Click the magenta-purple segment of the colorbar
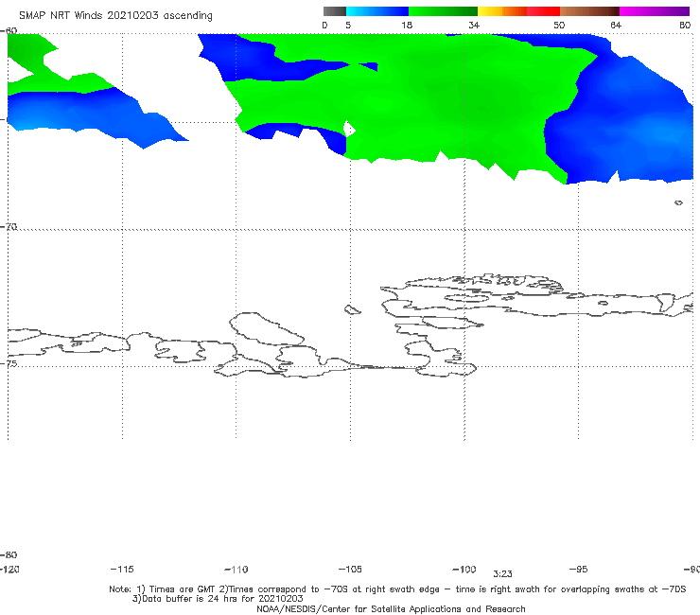700x615 pixels. pos(655,11)
